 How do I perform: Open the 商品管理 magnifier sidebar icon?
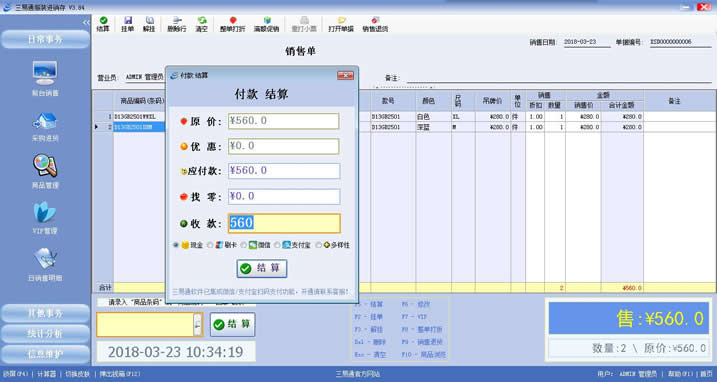(45, 166)
